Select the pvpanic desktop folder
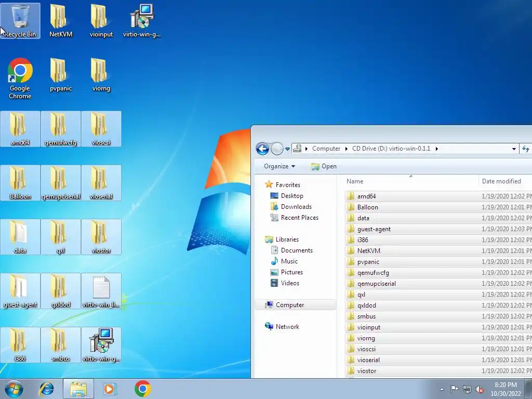Image resolution: width=532 pixels, height=399 pixels. tap(61, 75)
